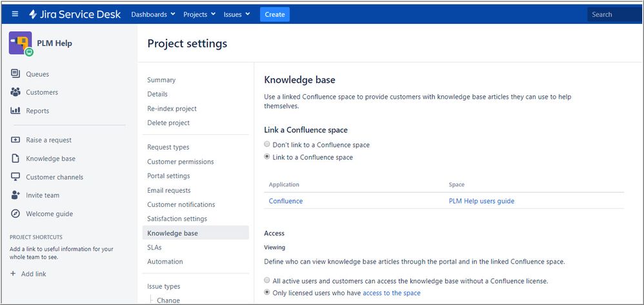Go to Request types settings
644x305 pixels.
168,147
